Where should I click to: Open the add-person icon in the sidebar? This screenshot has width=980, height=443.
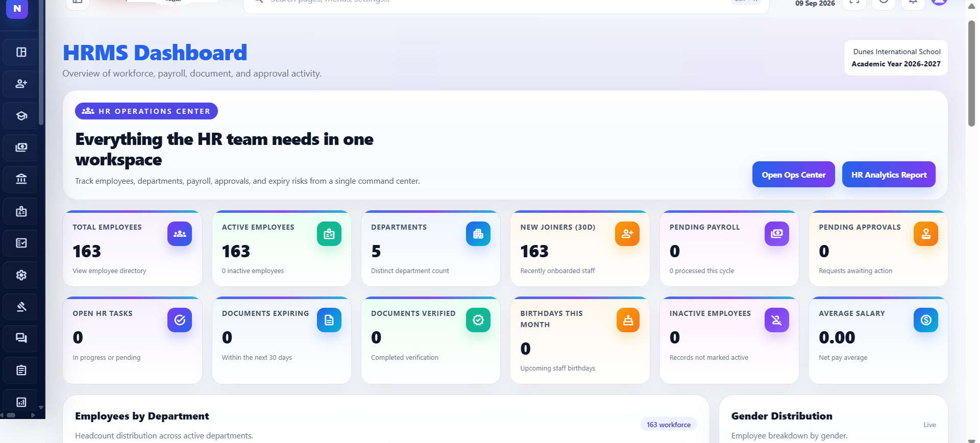21,84
